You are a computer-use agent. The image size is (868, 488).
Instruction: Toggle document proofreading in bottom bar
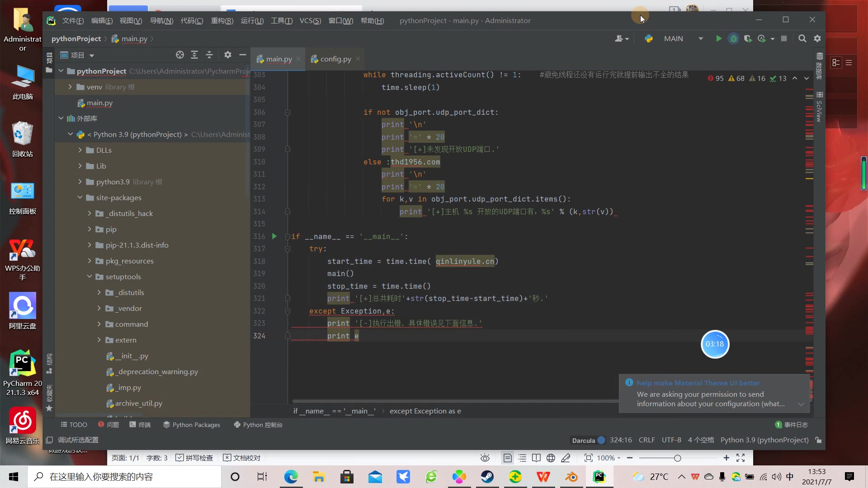point(242,458)
